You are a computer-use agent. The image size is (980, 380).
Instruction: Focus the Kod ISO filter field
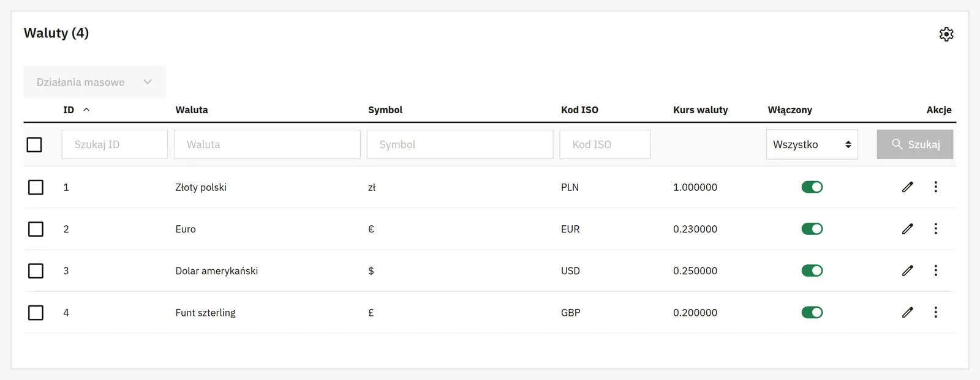point(605,144)
